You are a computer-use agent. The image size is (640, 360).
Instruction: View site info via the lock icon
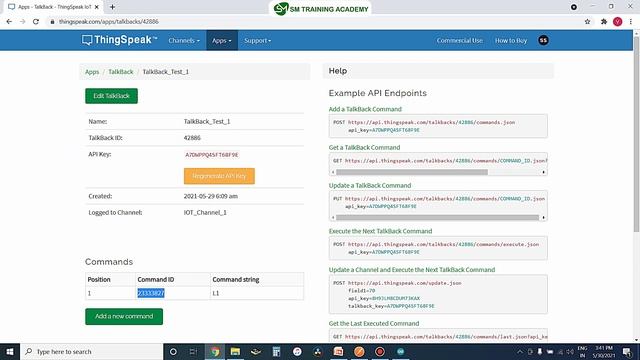pyautogui.click(x=52, y=22)
